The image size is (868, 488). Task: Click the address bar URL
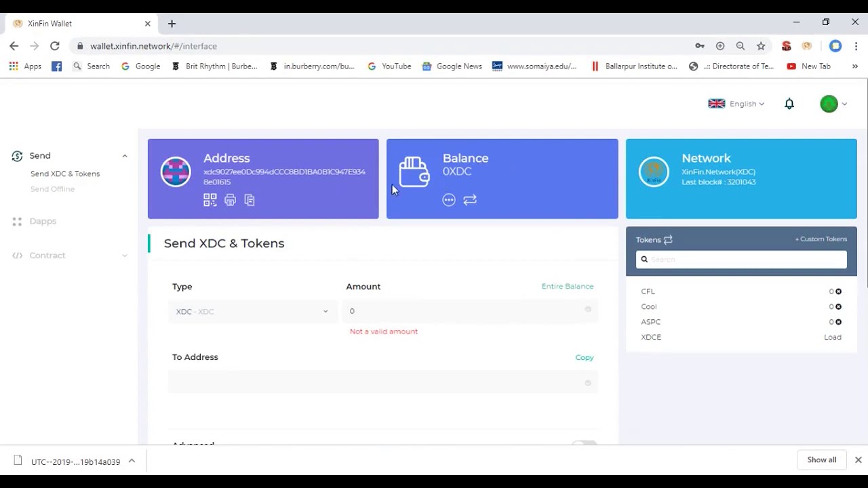pos(153,46)
